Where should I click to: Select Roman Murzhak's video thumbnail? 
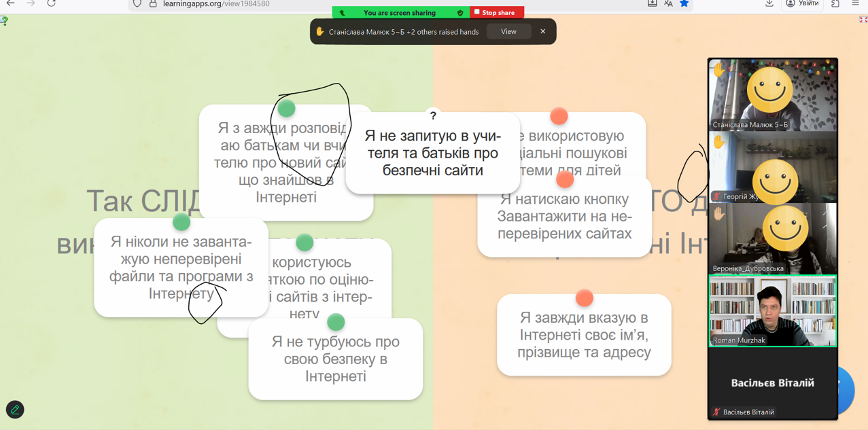(772, 310)
